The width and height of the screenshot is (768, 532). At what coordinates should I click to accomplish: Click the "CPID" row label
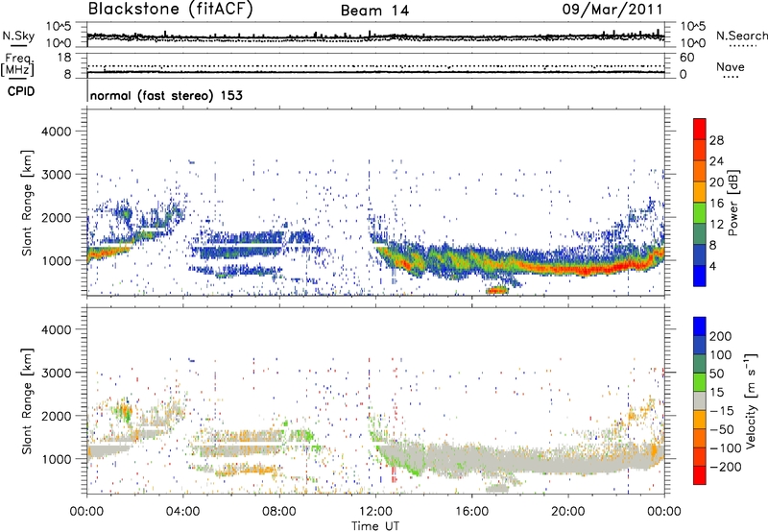[x=21, y=91]
